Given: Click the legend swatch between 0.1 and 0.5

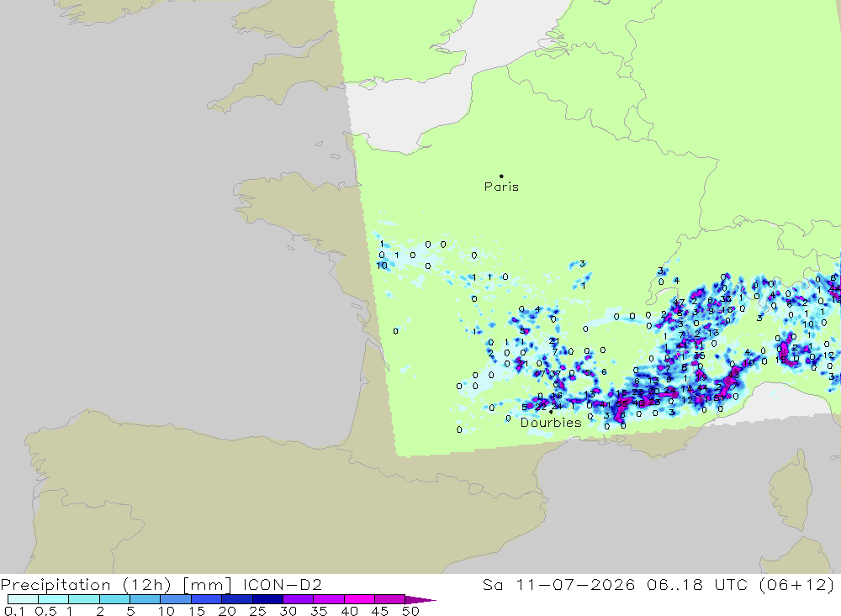Looking at the screenshot, I should coord(23,599).
